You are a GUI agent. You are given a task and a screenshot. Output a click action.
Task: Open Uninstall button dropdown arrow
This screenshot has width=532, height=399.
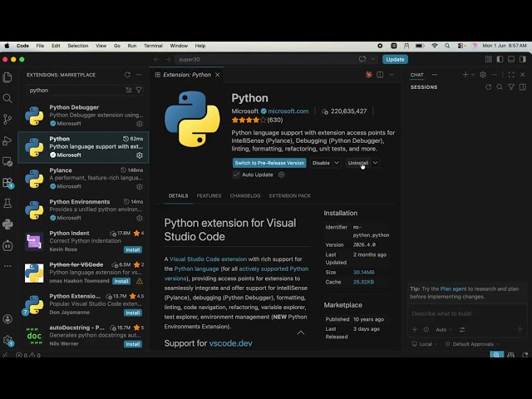pos(375,163)
